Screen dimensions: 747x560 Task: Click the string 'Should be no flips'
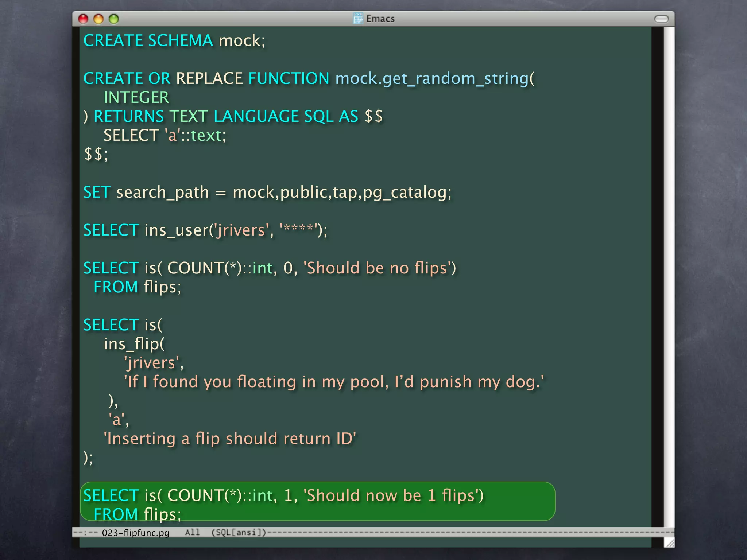point(378,268)
